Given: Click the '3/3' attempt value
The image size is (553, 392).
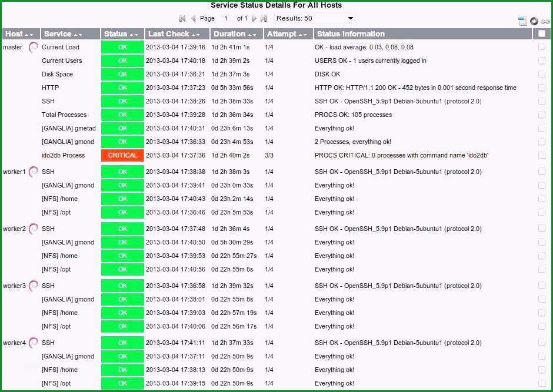Looking at the screenshot, I should point(269,155).
